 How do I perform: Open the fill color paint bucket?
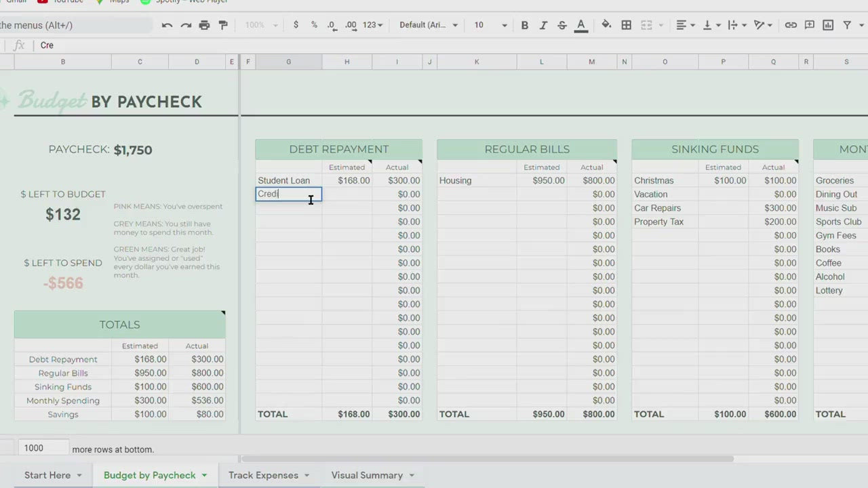coord(606,25)
